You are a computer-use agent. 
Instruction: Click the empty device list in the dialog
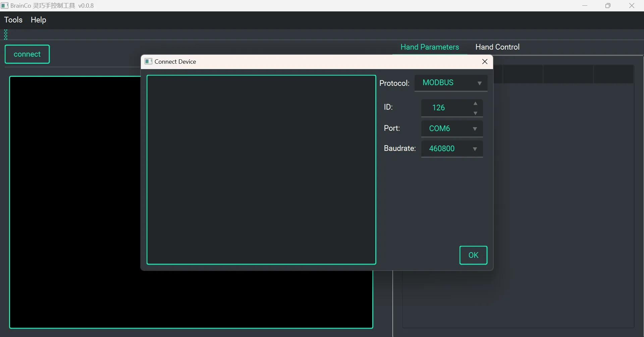pyautogui.click(x=261, y=169)
